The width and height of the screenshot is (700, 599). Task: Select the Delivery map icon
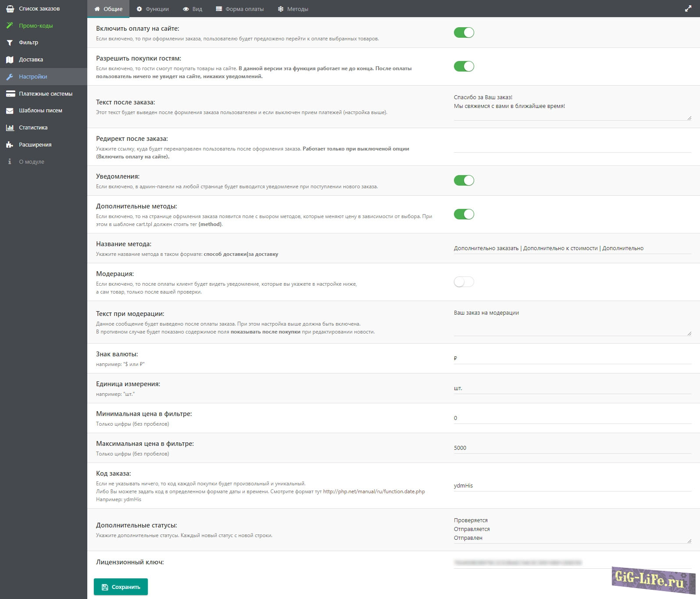click(10, 60)
